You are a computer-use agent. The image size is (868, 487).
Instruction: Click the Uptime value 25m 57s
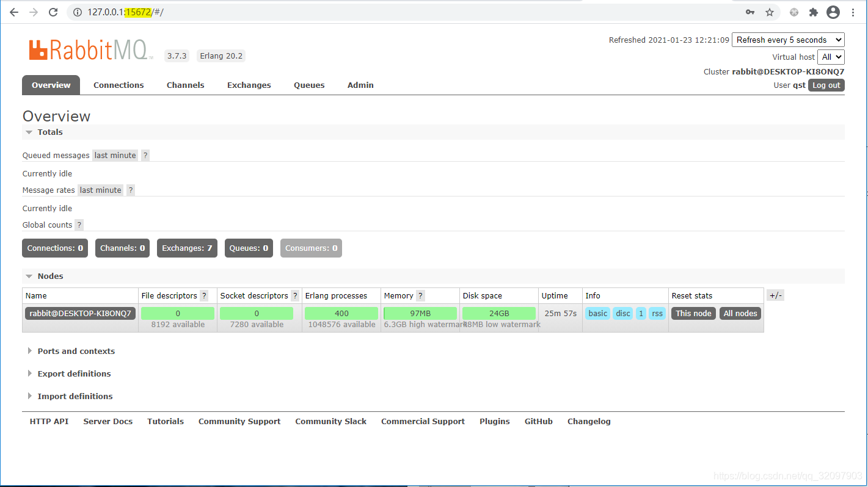561,314
